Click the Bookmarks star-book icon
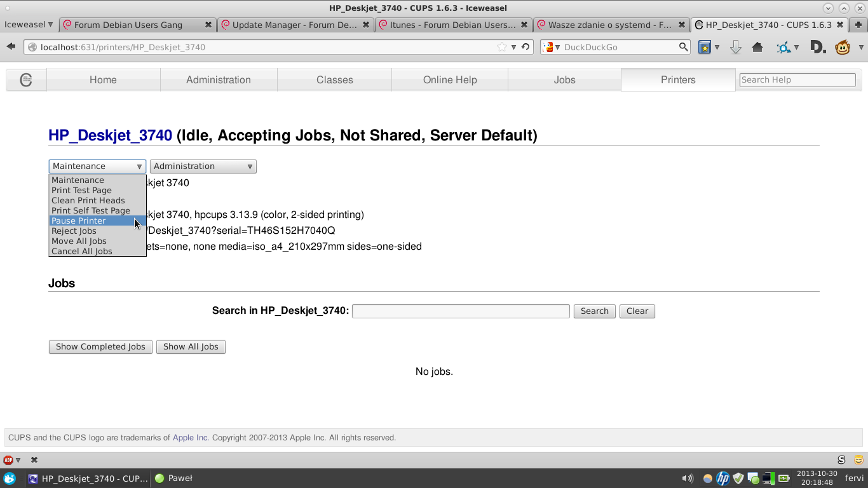Screen dimensions: 868x488 (704, 47)
